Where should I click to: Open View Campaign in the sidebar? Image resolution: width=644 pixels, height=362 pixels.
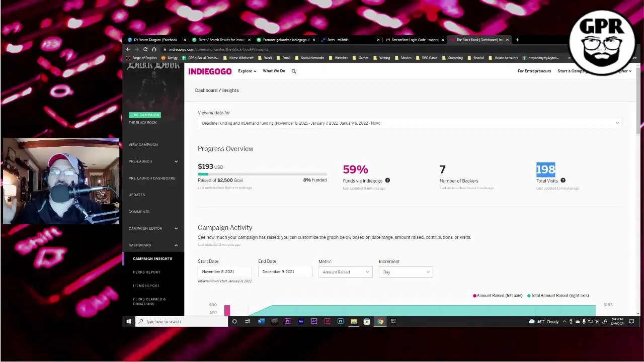[x=143, y=145]
